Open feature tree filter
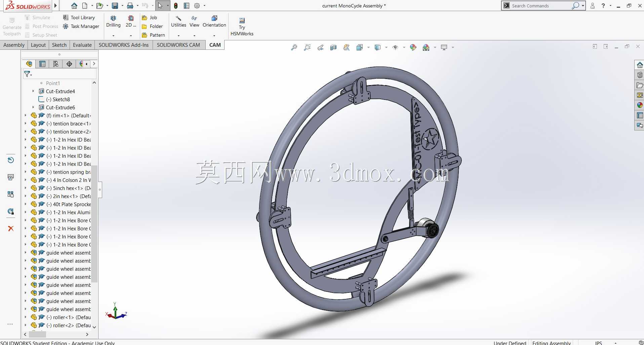 click(28, 74)
